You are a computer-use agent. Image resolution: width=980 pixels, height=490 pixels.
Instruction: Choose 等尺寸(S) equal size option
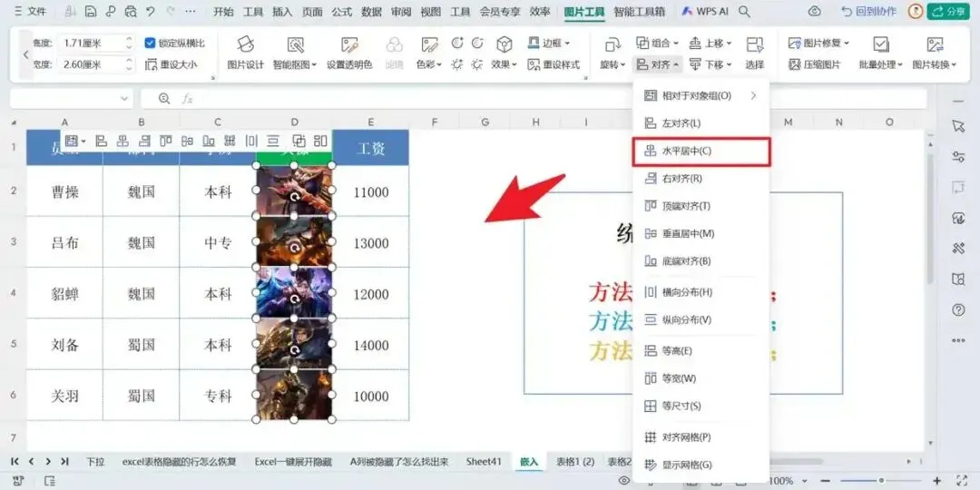coord(701,406)
